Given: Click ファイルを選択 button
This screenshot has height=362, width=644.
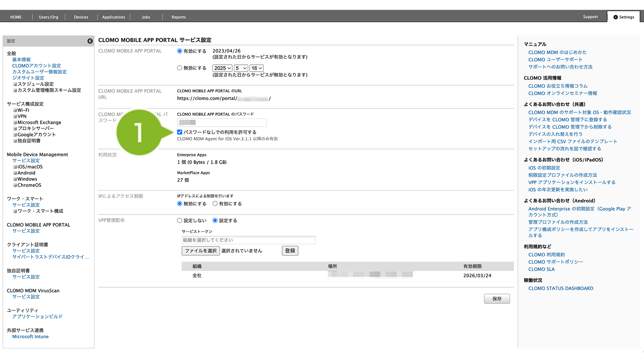Looking at the screenshot, I should [201, 251].
